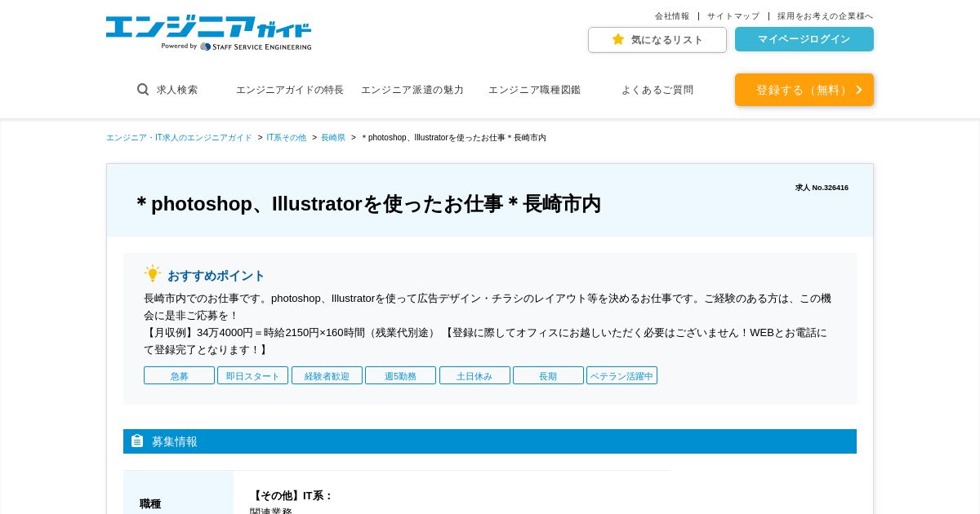This screenshot has height=514, width=980.
Task: Click the 職種 row label
Action: 150,503
